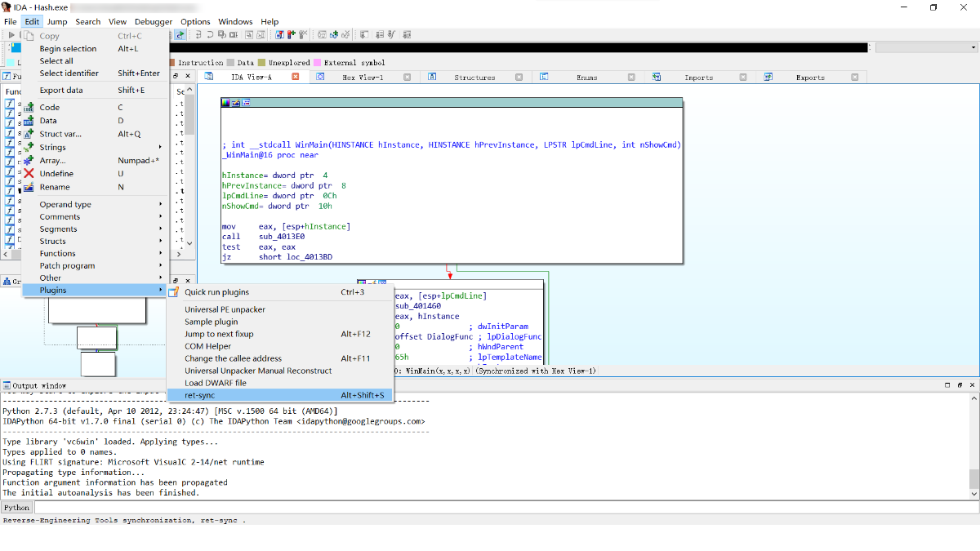Viewport: 980px width, 551px height.
Task: Click the Hex View-1 tab icon
Action: point(321,78)
